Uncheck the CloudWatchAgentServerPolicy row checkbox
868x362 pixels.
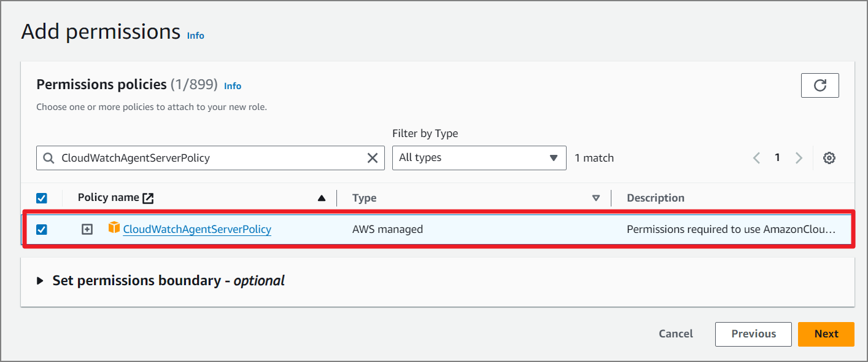point(42,229)
